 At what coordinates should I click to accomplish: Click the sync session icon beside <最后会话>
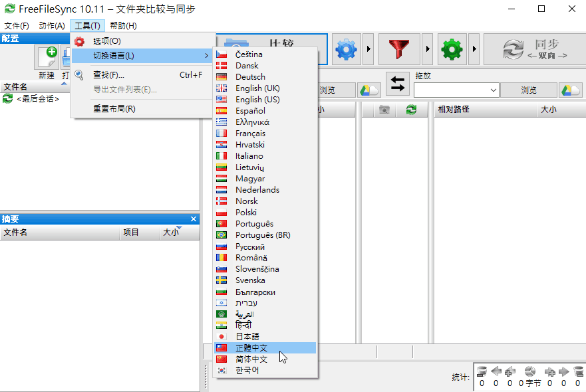pyautogui.click(x=7, y=98)
